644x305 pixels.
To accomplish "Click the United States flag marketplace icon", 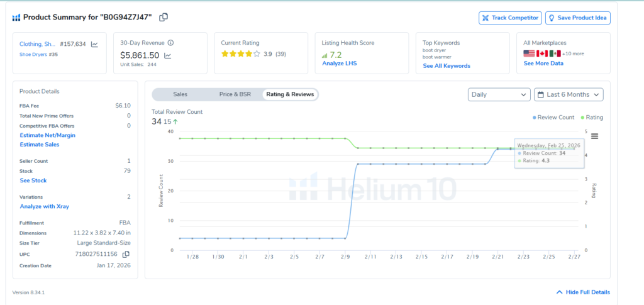I will (529, 53).
